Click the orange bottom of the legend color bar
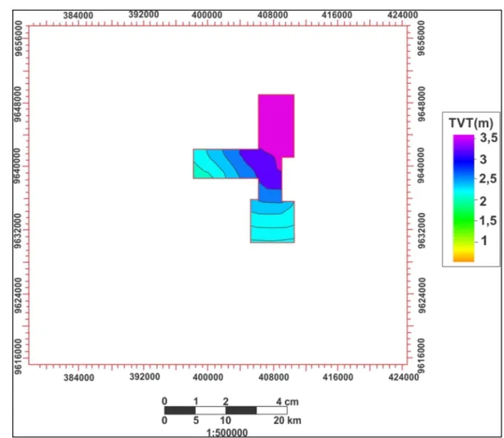 (464, 258)
